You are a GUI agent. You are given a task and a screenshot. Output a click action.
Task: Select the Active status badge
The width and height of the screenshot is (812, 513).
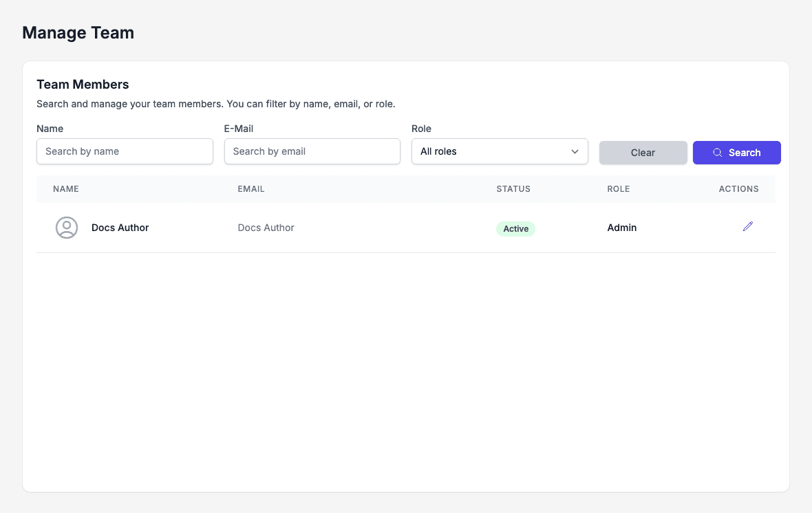tap(516, 229)
